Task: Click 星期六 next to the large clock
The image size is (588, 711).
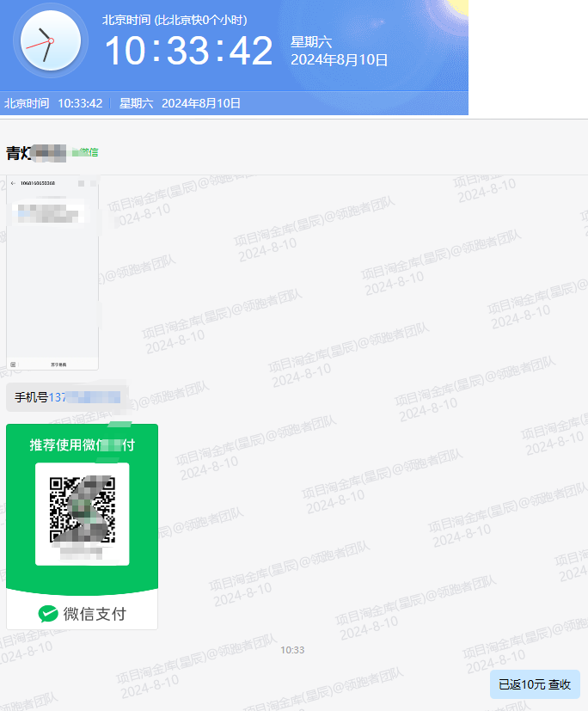Action: pos(311,41)
